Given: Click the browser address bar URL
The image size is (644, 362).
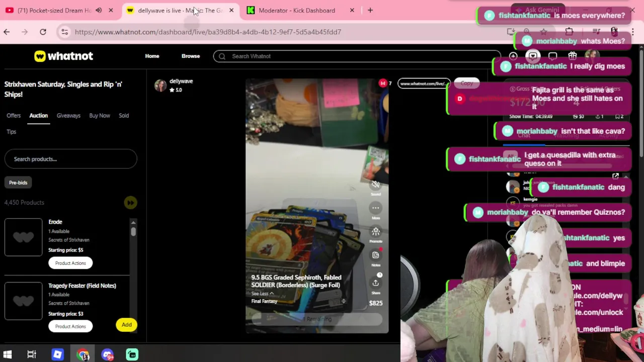Looking at the screenshot, I should 208,32.
